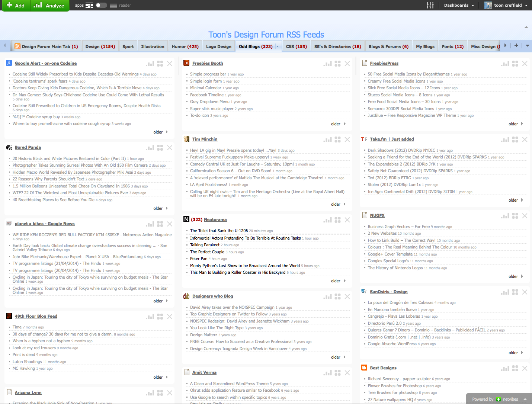This screenshot has width=532, height=404.
Task: Open the 49th Floor Blog Feed stats icon
Action: point(150,317)
